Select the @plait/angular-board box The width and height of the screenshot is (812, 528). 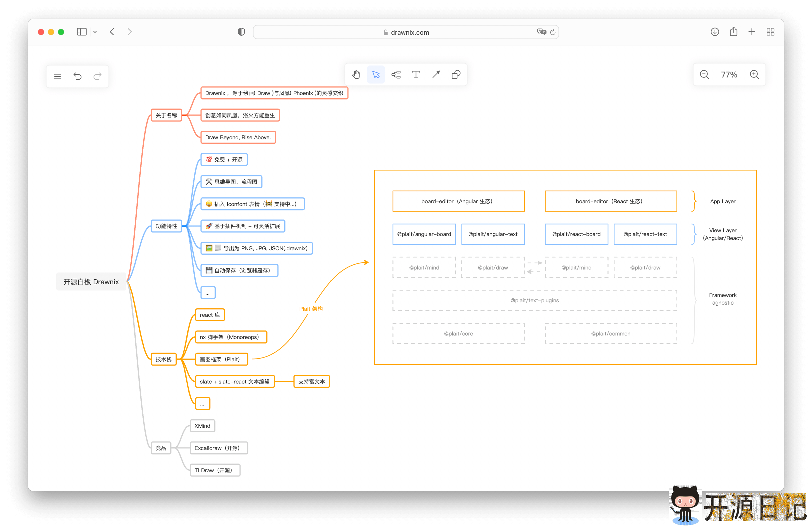point(424,234)
